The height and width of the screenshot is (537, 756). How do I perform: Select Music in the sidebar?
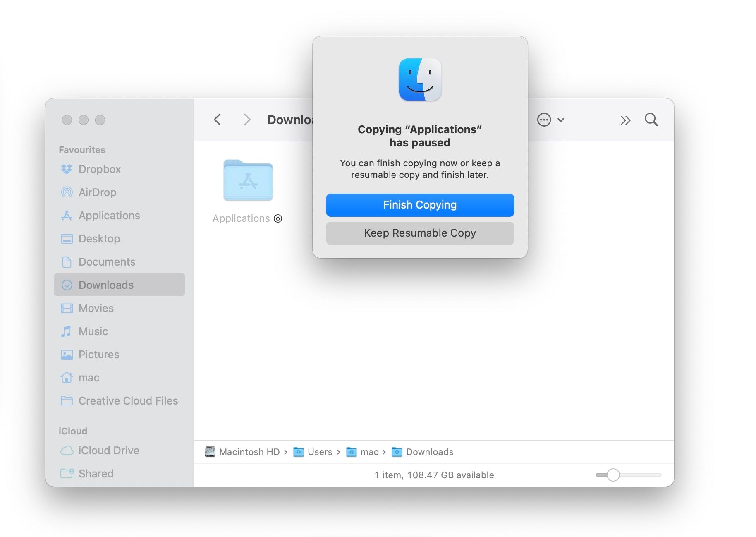pos(119,331)
